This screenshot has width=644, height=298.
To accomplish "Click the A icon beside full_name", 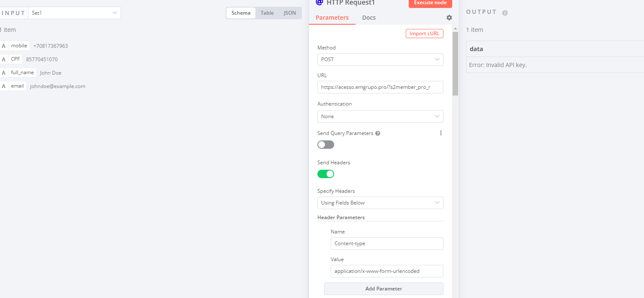I will click(x=4, y=73).
